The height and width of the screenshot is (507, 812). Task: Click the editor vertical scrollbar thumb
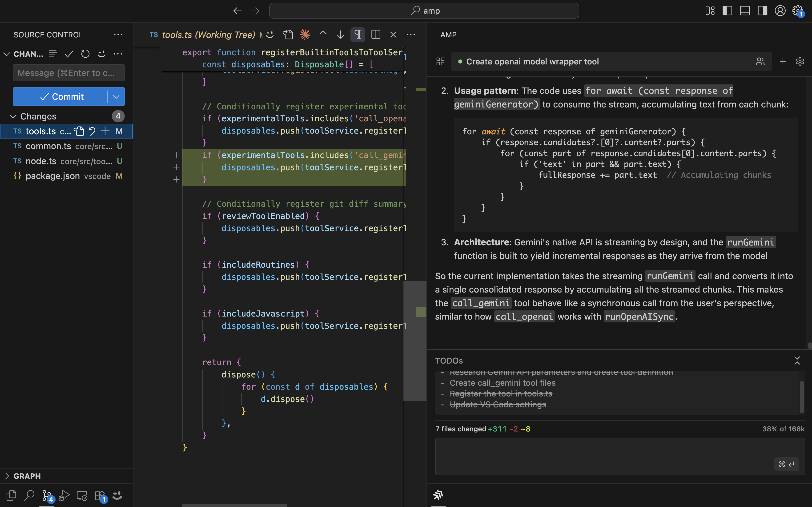pos(415,341)
